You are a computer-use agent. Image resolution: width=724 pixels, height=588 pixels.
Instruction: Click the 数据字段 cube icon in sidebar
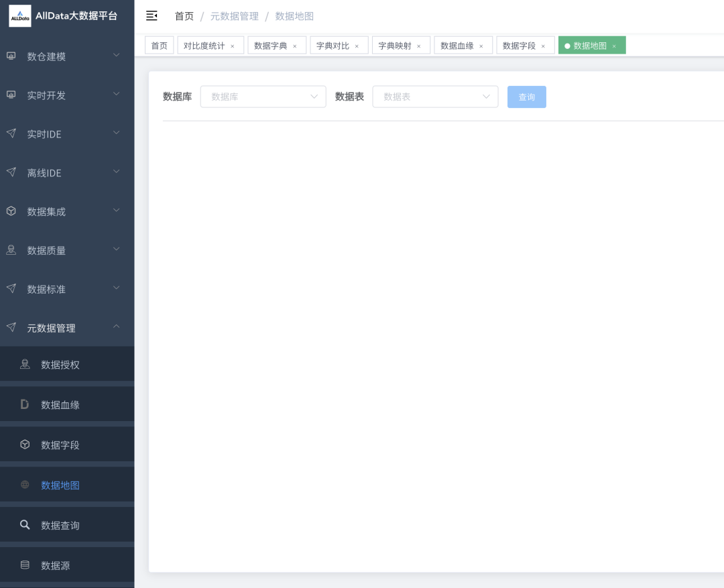tap(25, 445)
